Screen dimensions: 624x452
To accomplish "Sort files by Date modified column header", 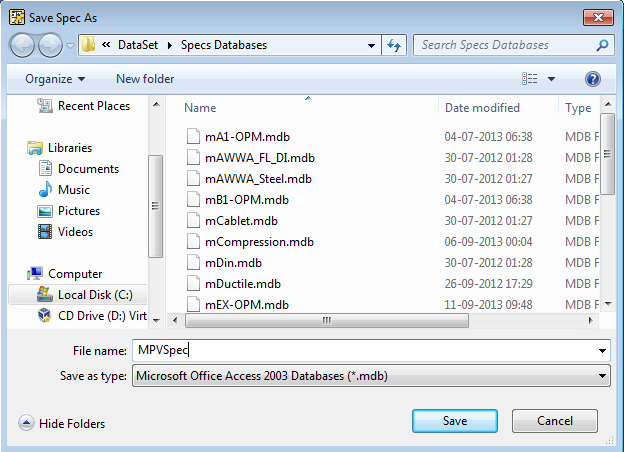I will point(482,108).
